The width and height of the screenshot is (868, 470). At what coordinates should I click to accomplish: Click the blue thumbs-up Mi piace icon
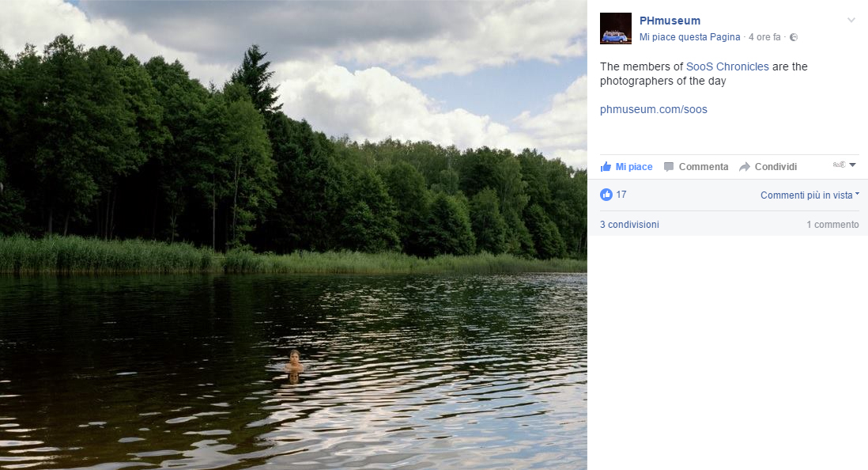point(606,166)
